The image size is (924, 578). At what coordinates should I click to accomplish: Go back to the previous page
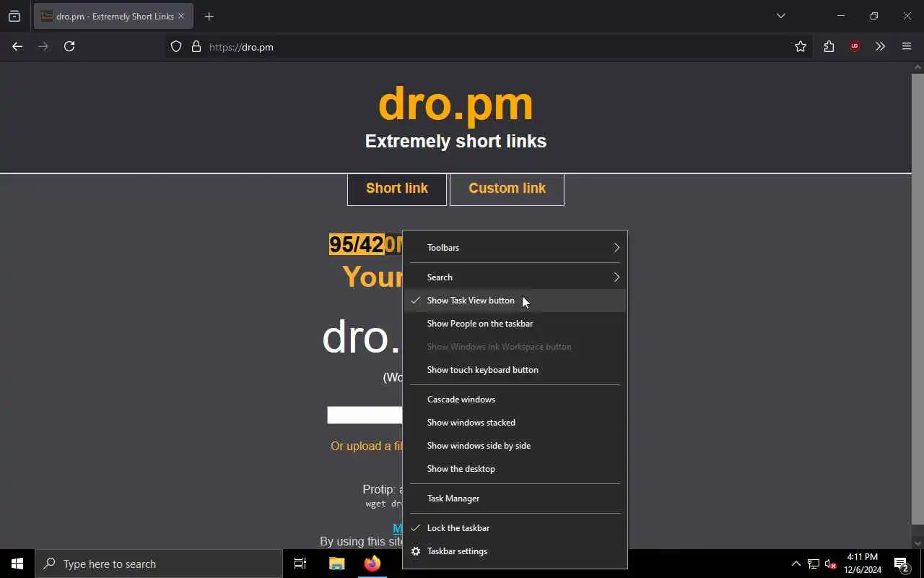17,46
